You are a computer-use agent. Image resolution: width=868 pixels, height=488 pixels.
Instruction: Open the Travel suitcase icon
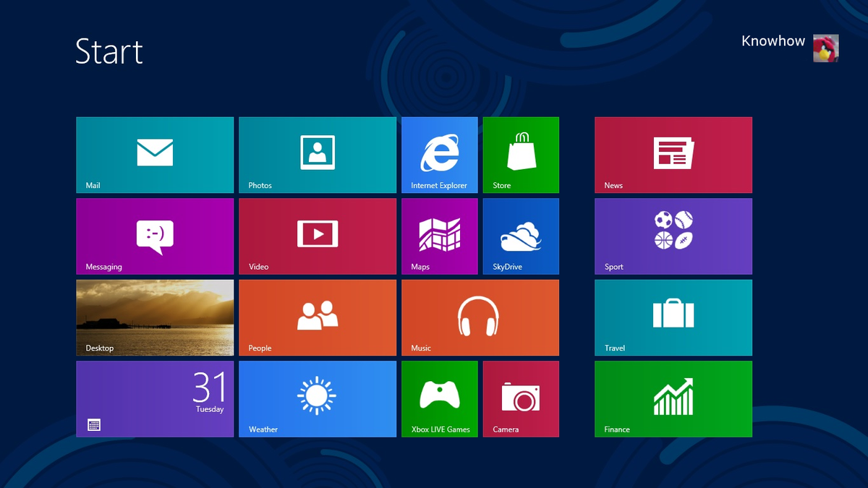click(x=673, y=313)
